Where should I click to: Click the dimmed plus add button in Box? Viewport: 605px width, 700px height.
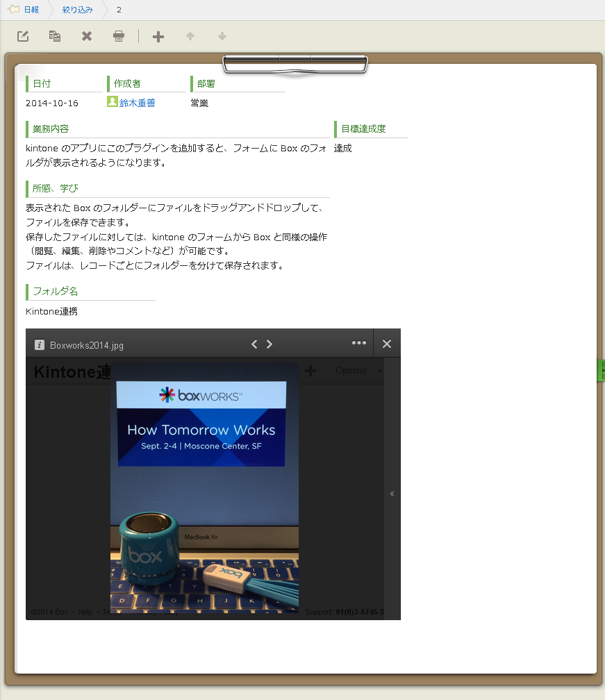[x=310, y=371]
